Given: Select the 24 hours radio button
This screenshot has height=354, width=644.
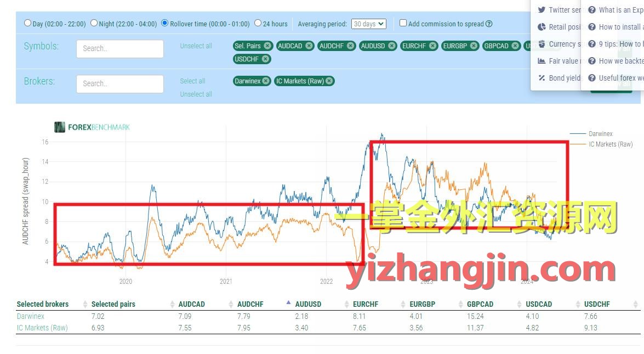Looking at the screenshot, I should (x=258, y=23).
